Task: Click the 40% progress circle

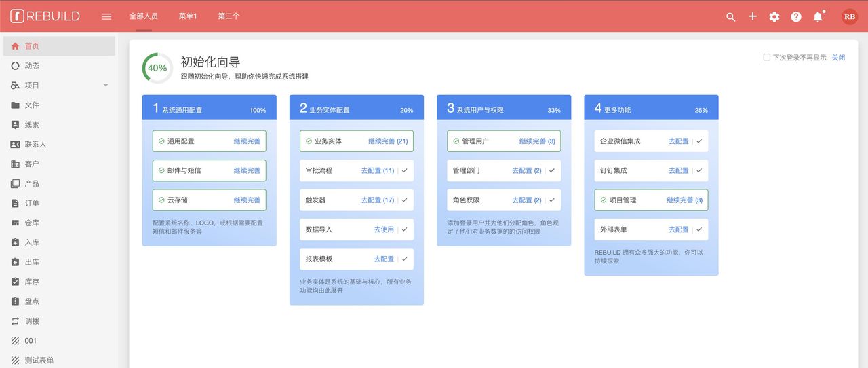Action: [x=157, y=68]
